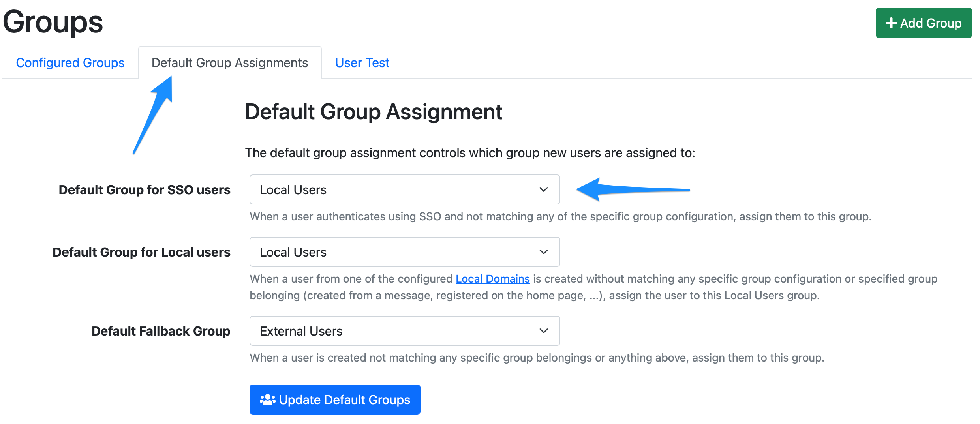This screenshot has height=424, width=980.
Task: Click the chevron on the SSO users selector
Action: [x=544, y=189]
